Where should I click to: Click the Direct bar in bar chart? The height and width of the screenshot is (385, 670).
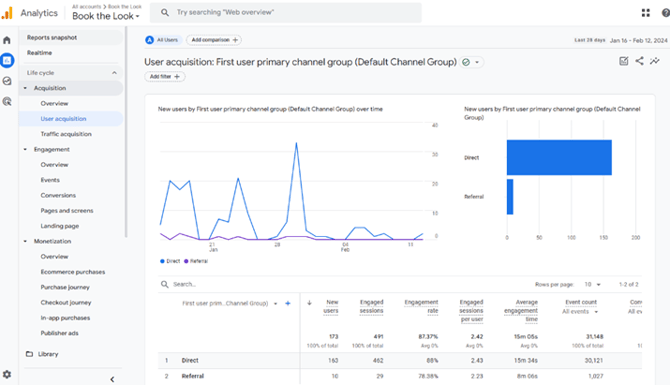(559, 157)
